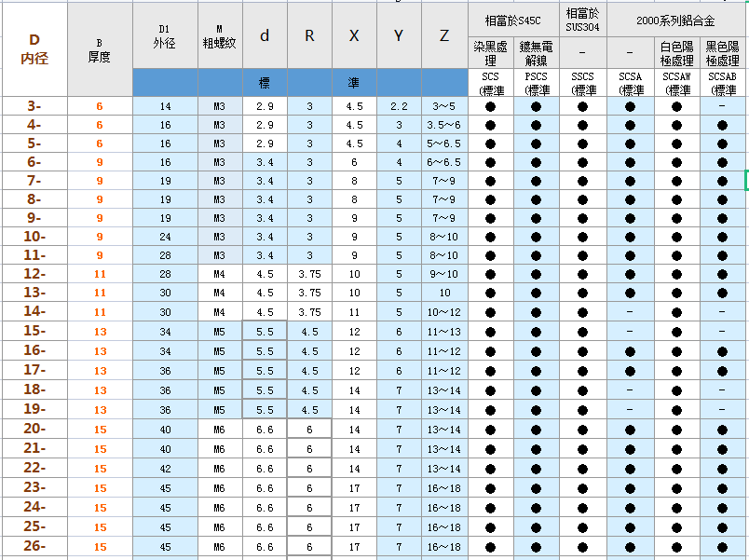Click the SCS dot in row 3-
Image resolution: width=749 pixels, height=560 pixels.
point(491,106)
